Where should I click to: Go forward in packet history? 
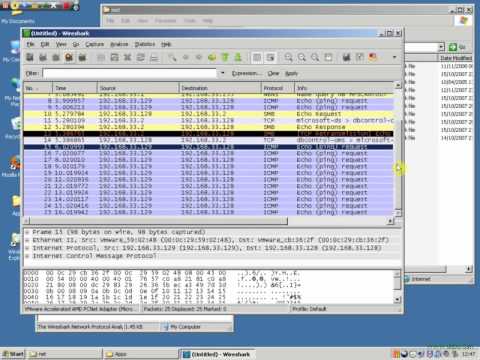coord(199,57)
